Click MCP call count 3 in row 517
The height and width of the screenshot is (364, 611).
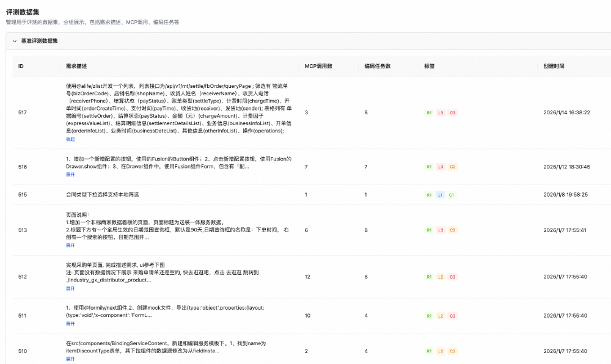[x=306, y=112]
